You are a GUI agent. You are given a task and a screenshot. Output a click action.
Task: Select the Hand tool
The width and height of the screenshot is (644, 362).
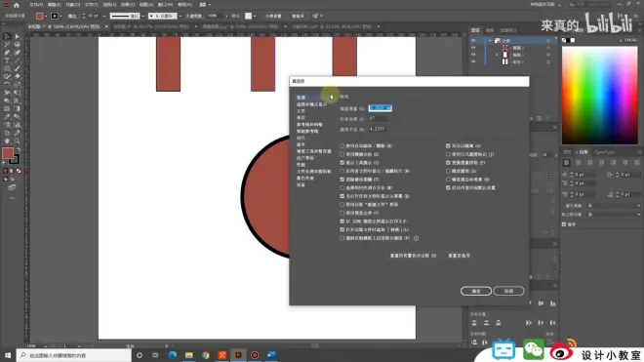(7, 141)
